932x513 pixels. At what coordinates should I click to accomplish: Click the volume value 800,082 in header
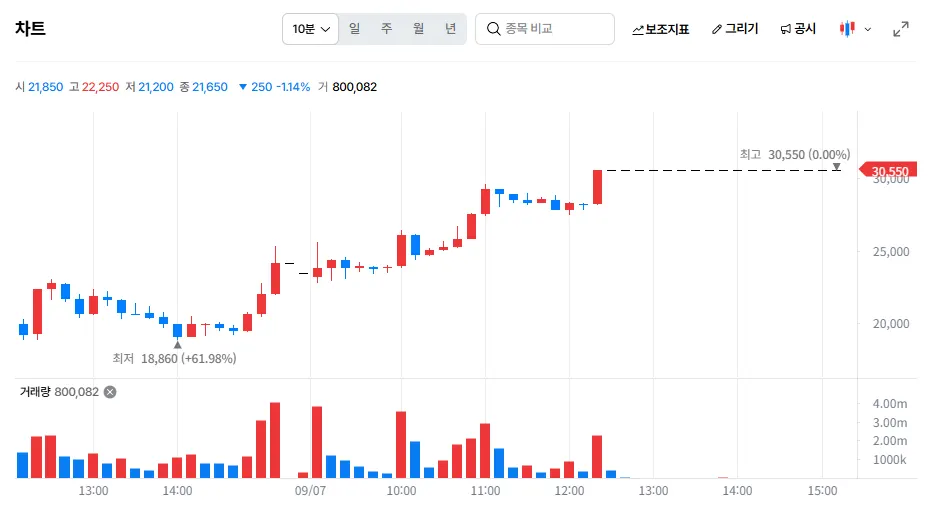(x=354, y=87)
